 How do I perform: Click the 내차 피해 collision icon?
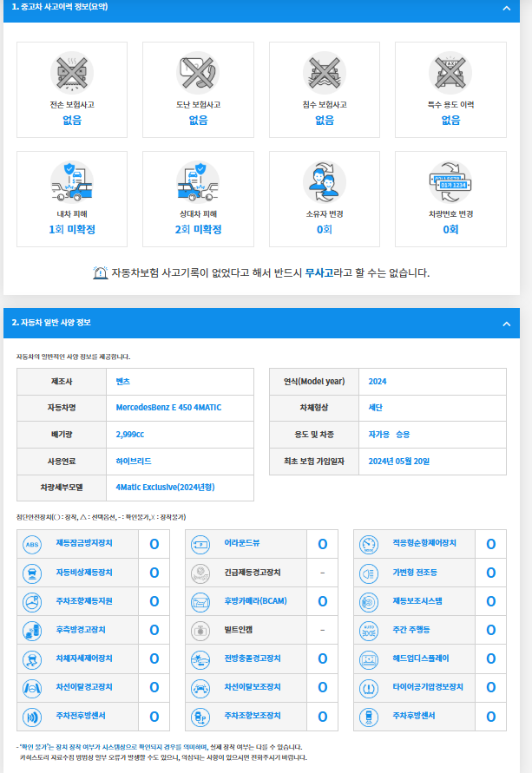pos(72,182)
